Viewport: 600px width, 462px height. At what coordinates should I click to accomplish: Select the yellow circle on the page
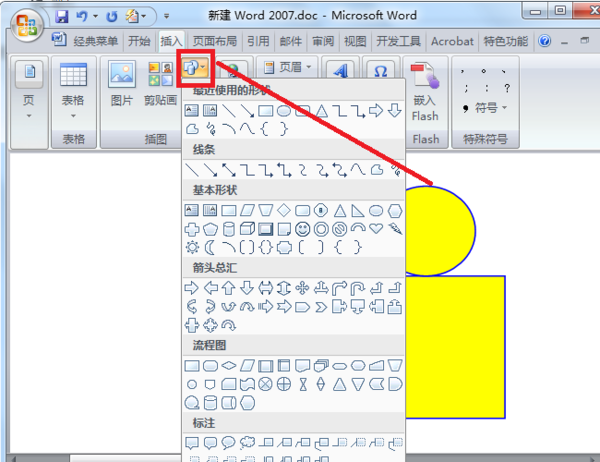(440, 230)
